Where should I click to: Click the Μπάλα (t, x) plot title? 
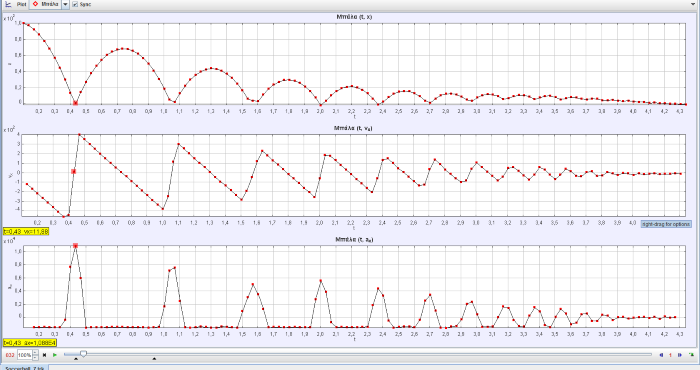point(354,17)
